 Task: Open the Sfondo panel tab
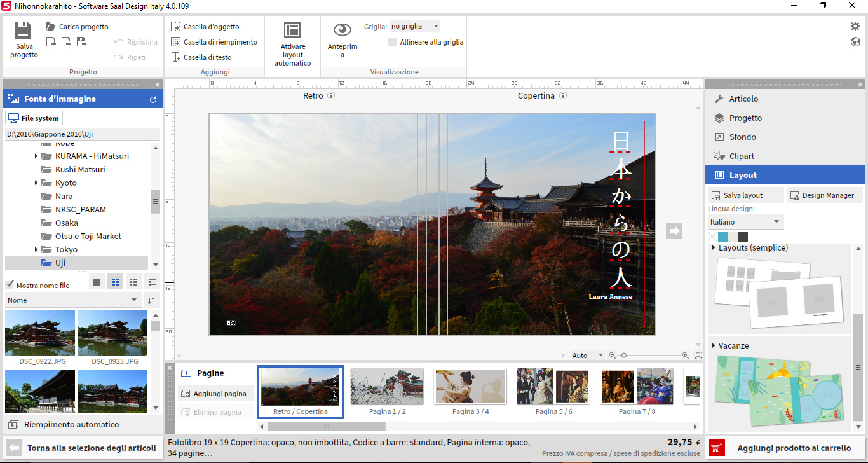coord(742,137)
